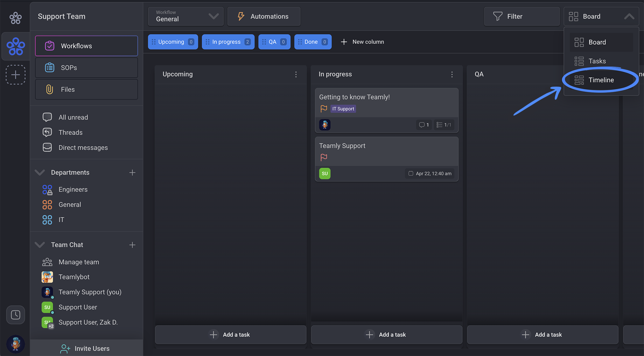Screen dimensions: 644x356
Task: Open the IT department
Action: [x=61, y=220]
